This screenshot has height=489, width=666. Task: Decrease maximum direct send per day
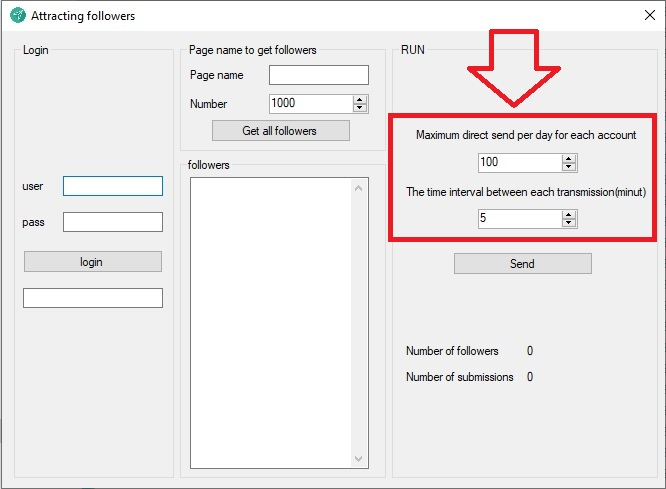tap(569, 167)
